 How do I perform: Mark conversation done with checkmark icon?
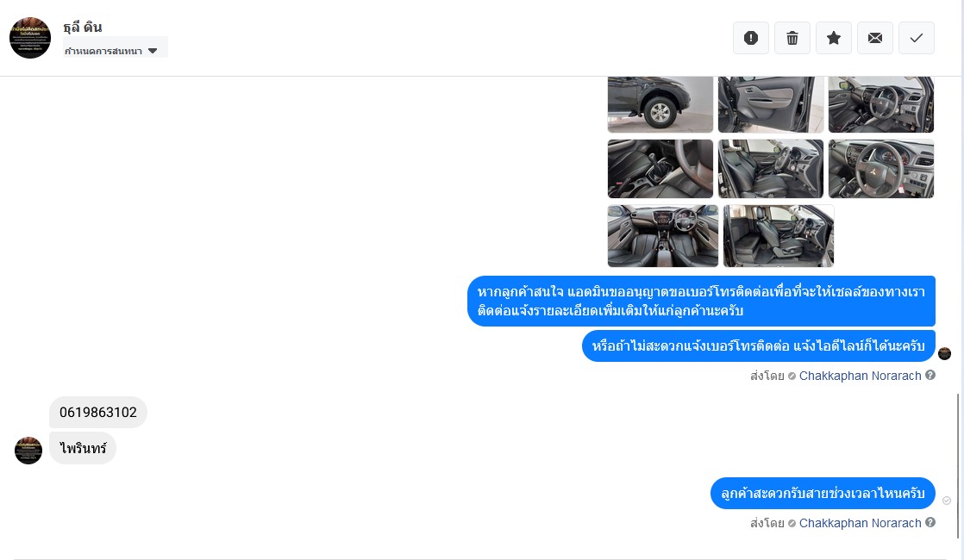click(916, 38)
